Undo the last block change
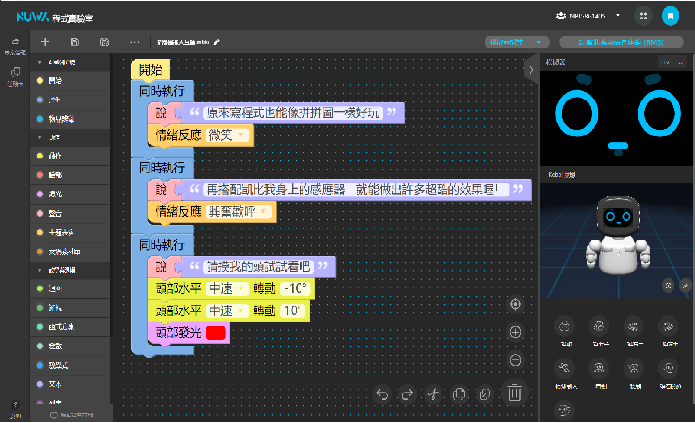 (382, 394)
